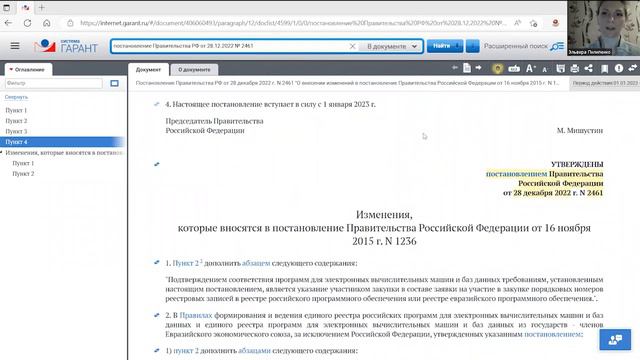
Task: Click the comment marker beside item 2
Action: pyautogui.click(x=156, y=316)
